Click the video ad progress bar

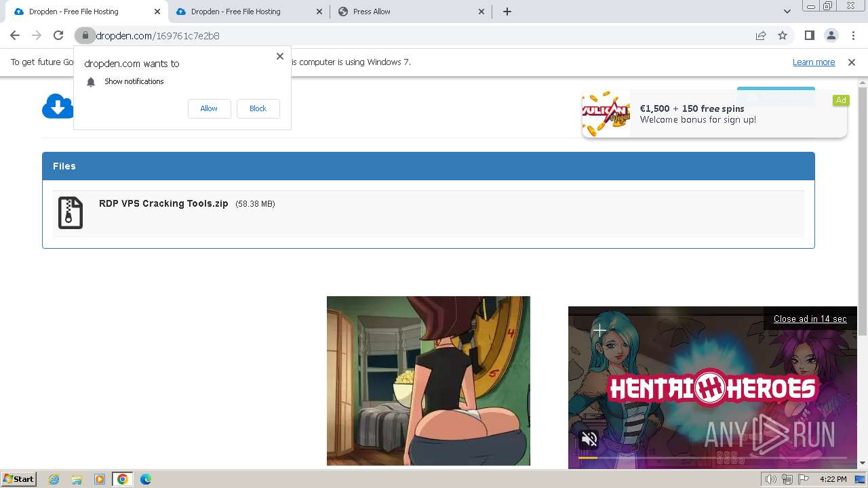coord(712,458)
